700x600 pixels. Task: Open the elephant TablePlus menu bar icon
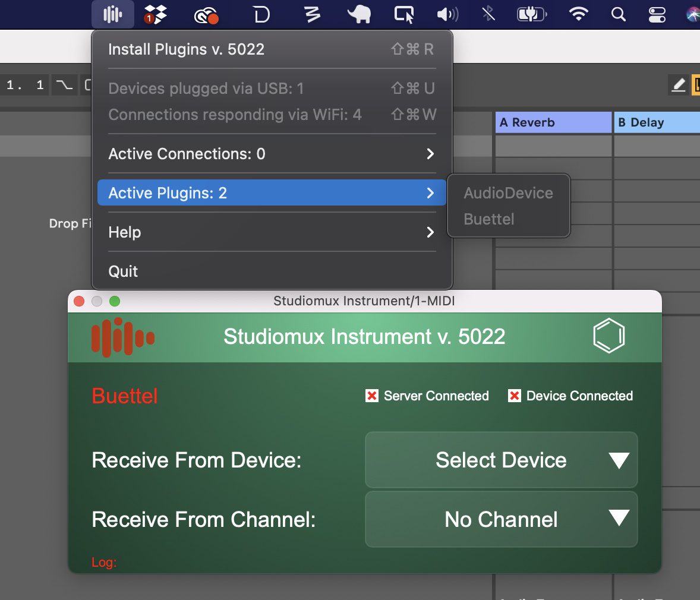coord(359,14)
